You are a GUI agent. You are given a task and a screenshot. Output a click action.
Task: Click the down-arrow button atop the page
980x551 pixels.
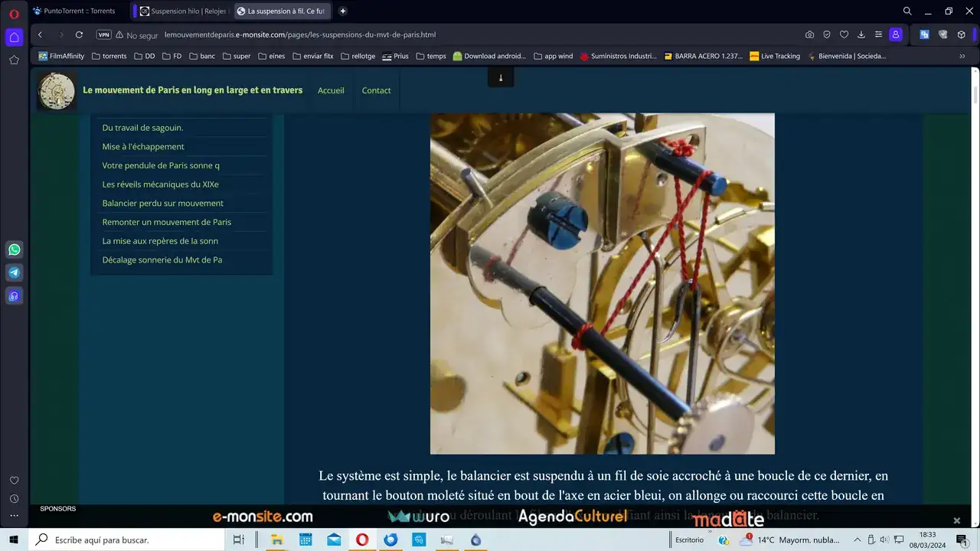(501, 77)
